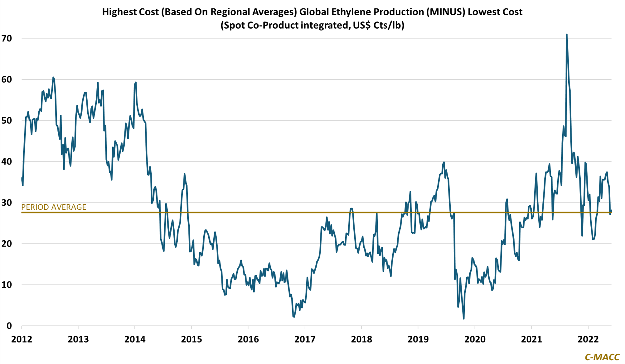Click the 2021 peak of the line
The image size is (625, 364).
[566, 35]
